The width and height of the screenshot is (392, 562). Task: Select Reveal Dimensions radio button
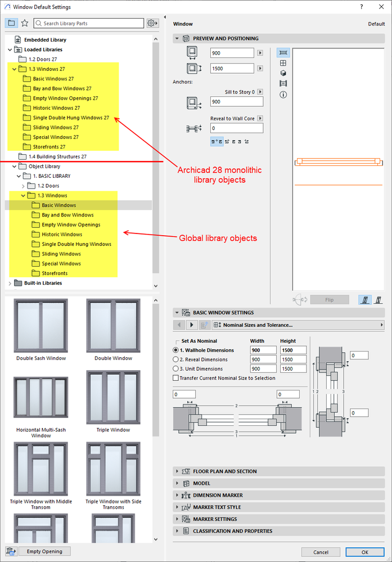pyautogui.click(x=175, y=359)
